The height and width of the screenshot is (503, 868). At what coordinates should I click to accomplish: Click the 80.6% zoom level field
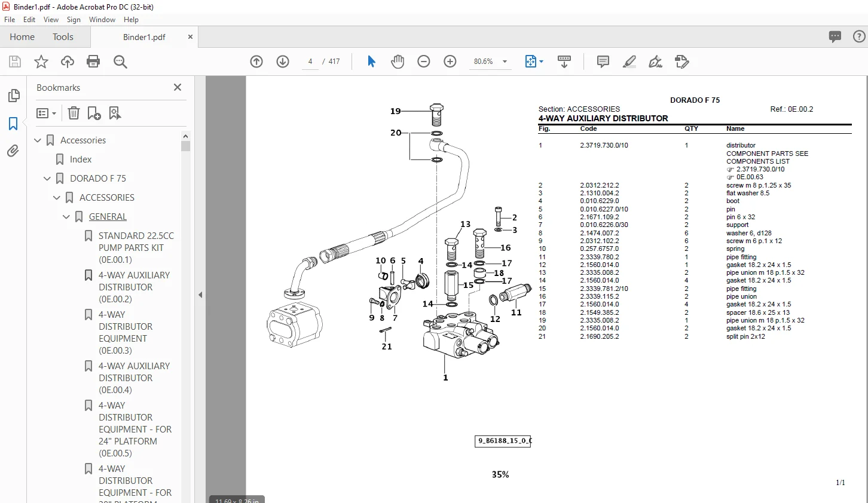pyautogui.click(x=484, y=62)
